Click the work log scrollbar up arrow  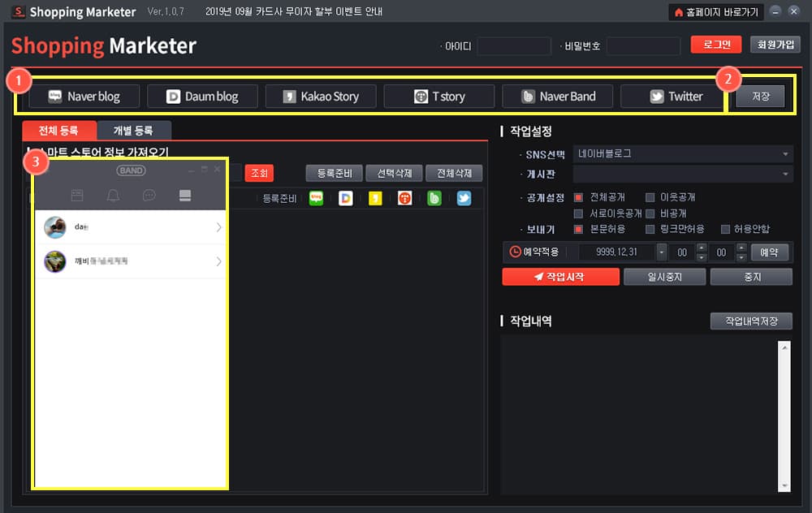tap(784, 347)
